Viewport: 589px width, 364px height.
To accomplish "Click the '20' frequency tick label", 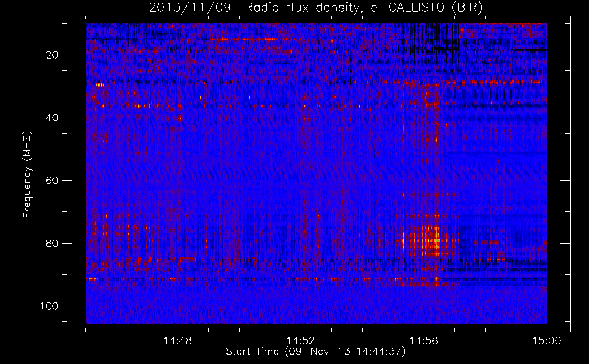I will [x=52, y=55].
